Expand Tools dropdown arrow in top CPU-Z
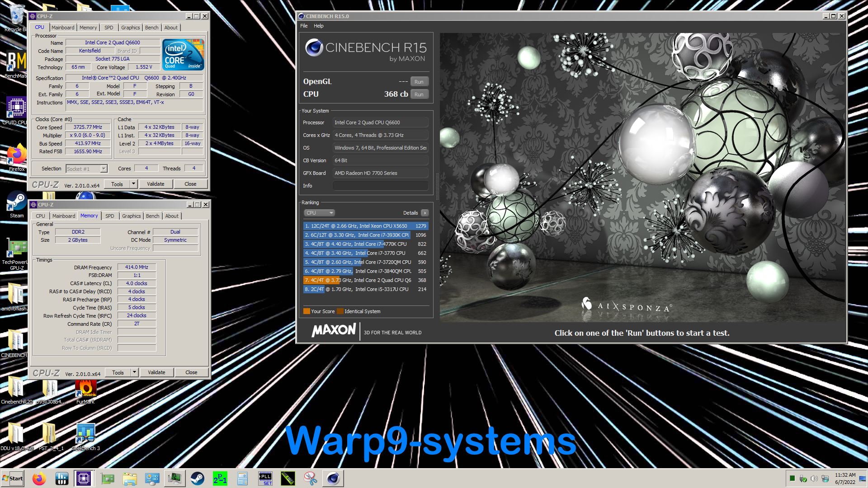868x488 pixels. click(133, 184)
